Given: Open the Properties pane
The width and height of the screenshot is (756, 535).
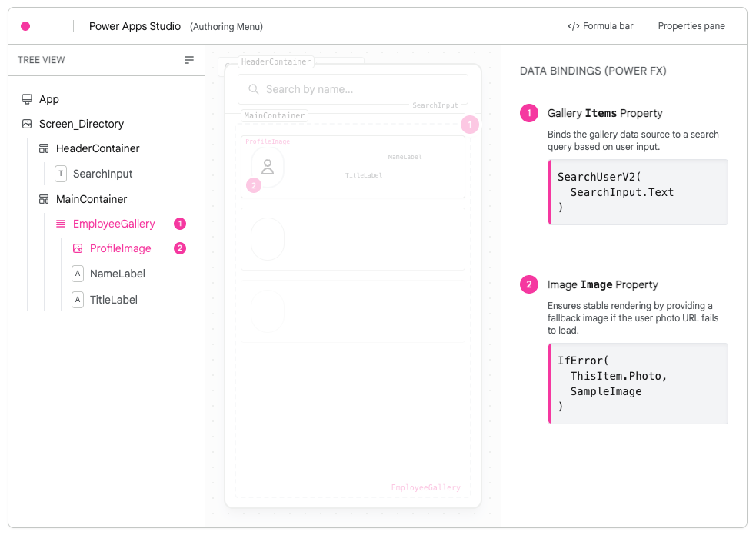Looking at the screenshot, I should 691,26.
